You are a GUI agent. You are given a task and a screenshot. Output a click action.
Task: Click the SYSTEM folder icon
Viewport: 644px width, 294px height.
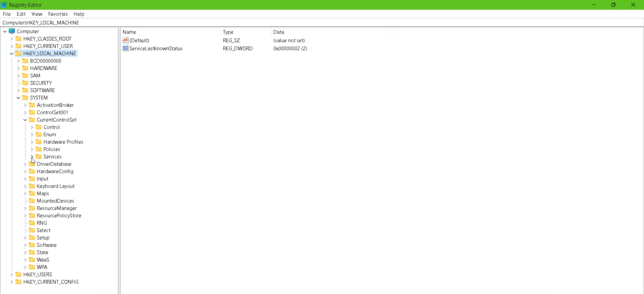click(x=25, y=97)
